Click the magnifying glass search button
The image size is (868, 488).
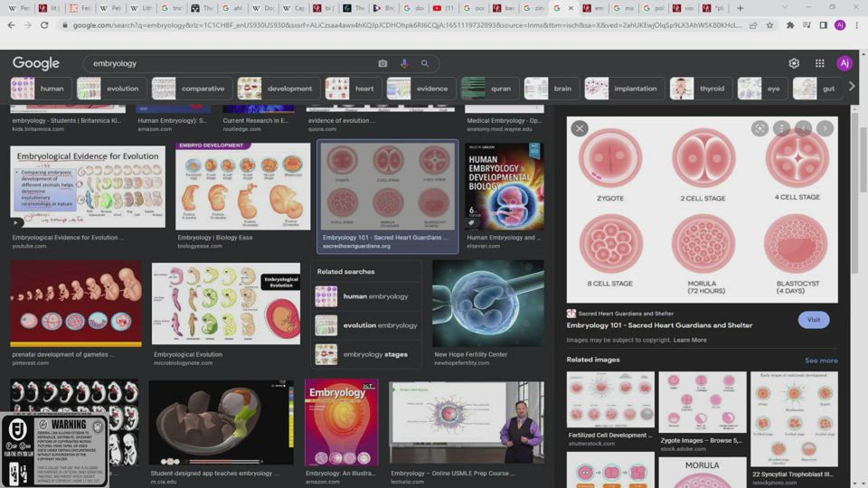coord(424,63)
